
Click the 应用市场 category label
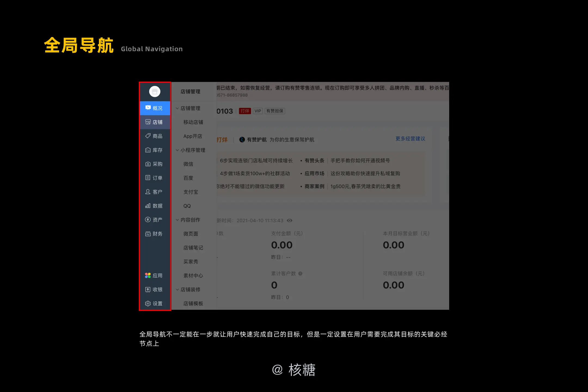pos(314,173)
